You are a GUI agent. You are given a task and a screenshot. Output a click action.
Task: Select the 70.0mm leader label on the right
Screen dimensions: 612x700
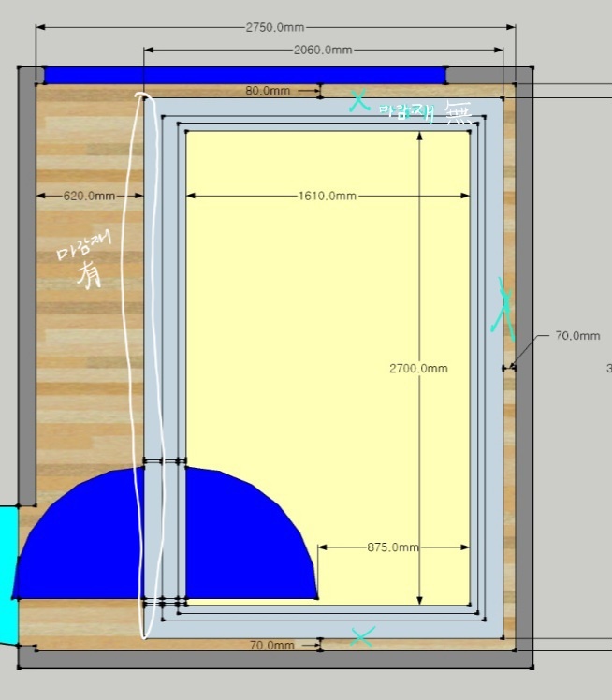coord(577,335)
